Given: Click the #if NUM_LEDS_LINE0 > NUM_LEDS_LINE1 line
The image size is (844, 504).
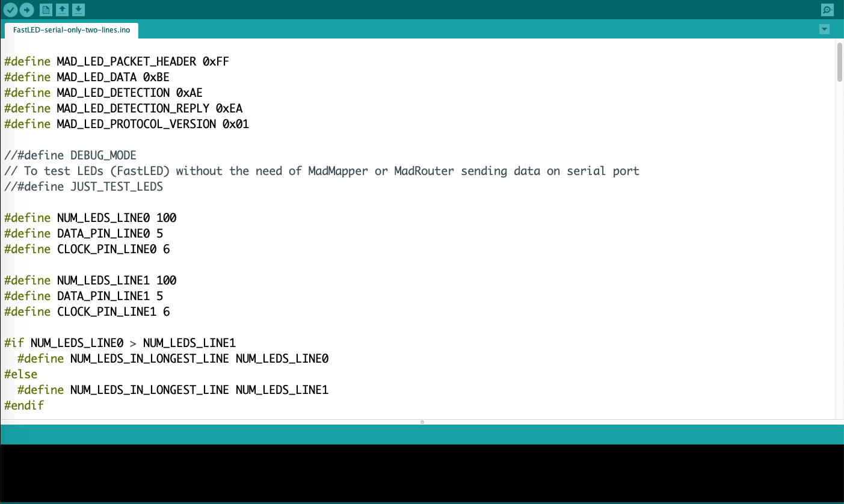Looking at the screenshot, I should 120,343.
